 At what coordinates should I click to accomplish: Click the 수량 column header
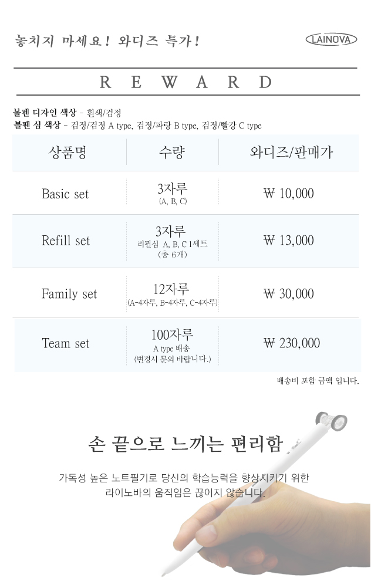pos(172,152)
